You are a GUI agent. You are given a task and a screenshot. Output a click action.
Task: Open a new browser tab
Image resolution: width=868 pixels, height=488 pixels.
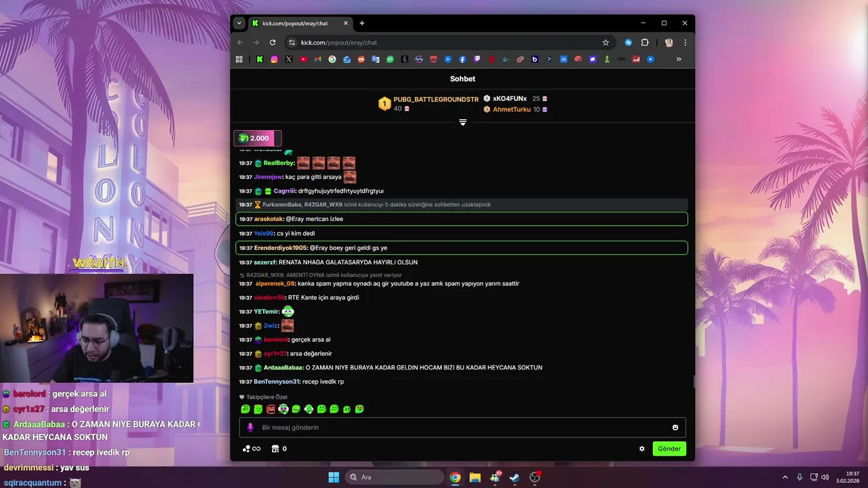click(362, 23)
